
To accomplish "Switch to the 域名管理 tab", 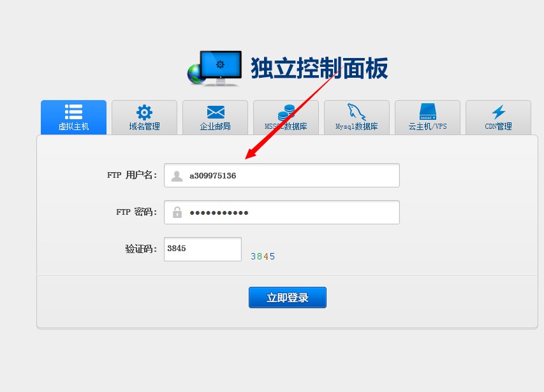I will pos(144,117).
